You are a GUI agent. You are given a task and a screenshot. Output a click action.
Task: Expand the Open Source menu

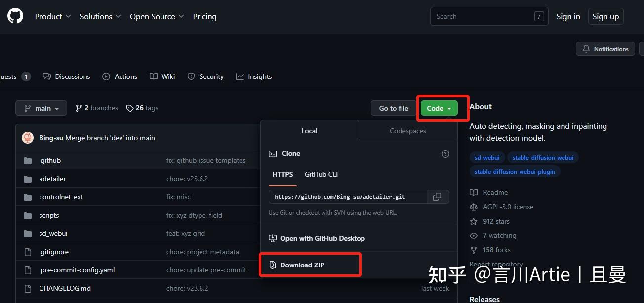pos(157,16)
